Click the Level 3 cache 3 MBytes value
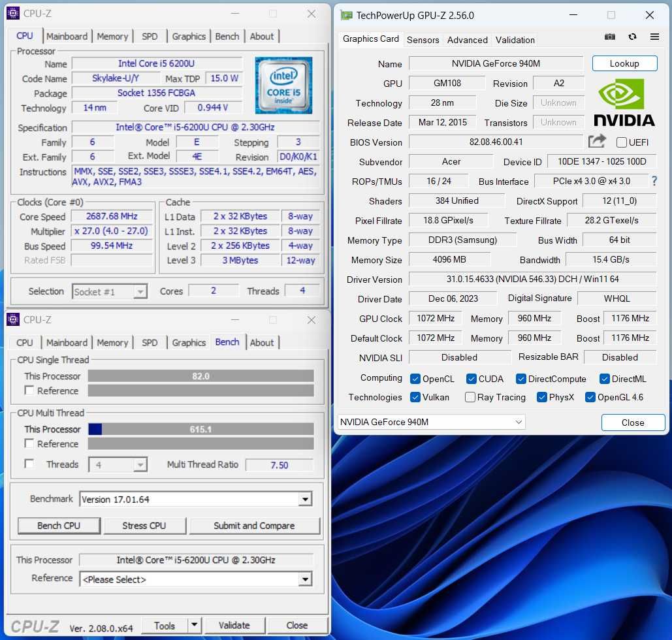 click(240, 260)
